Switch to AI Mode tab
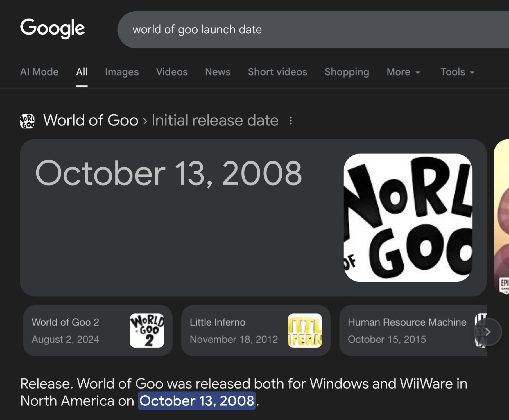Screen dimensions: 509x420 pyautogui.click(x=39, y=72)
